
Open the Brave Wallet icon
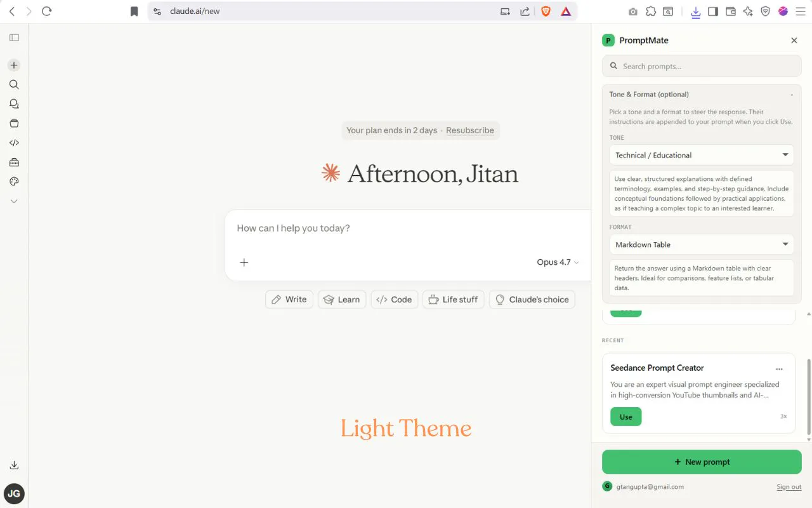coord(731,11)
